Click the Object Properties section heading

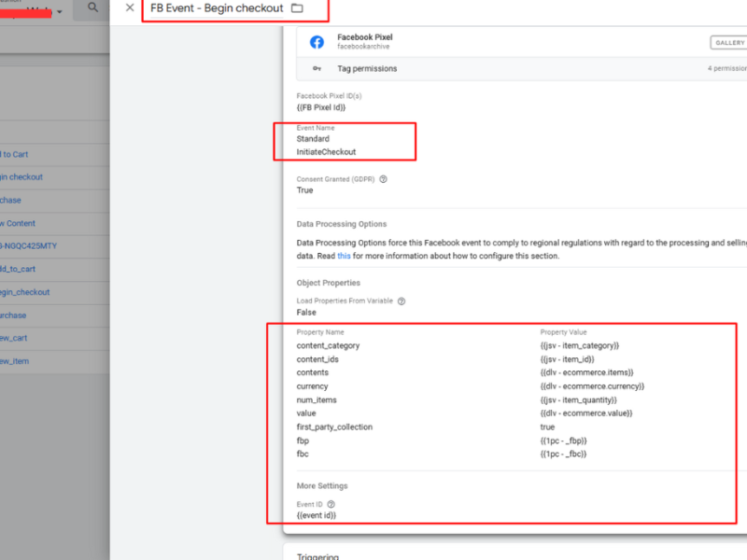pos(329,283)
